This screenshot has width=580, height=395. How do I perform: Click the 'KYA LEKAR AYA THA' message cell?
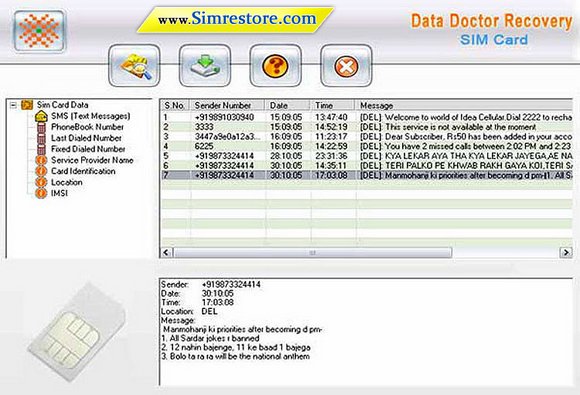click(x=466, y=156)
